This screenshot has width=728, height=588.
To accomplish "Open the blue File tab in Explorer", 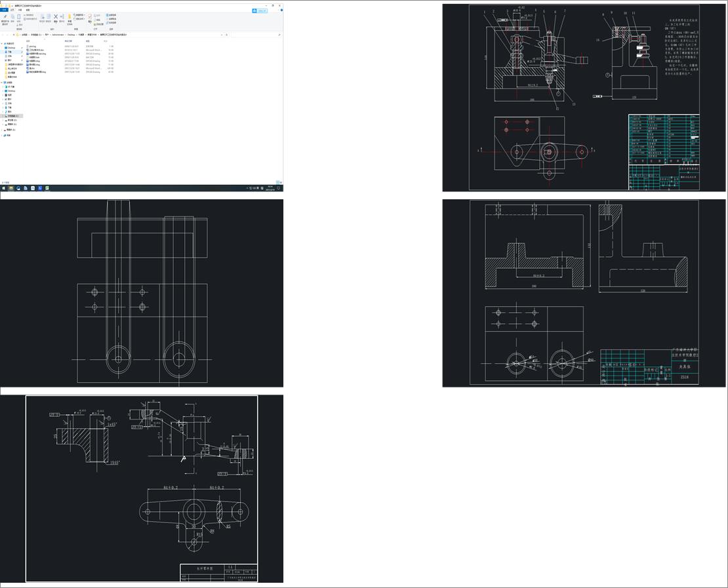I will pos(4,10).
